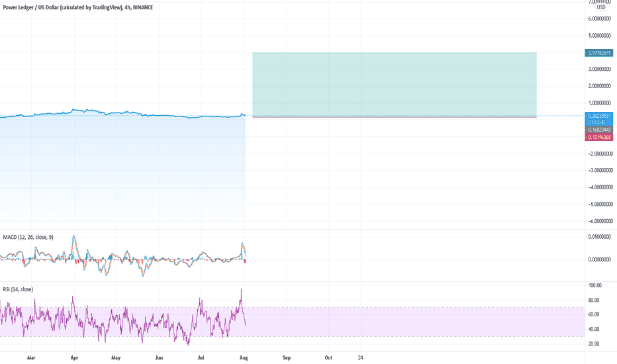The image size is (617, 364).
Task: Click the 3.97782695 target price label
Action: [x=599, y=53]
